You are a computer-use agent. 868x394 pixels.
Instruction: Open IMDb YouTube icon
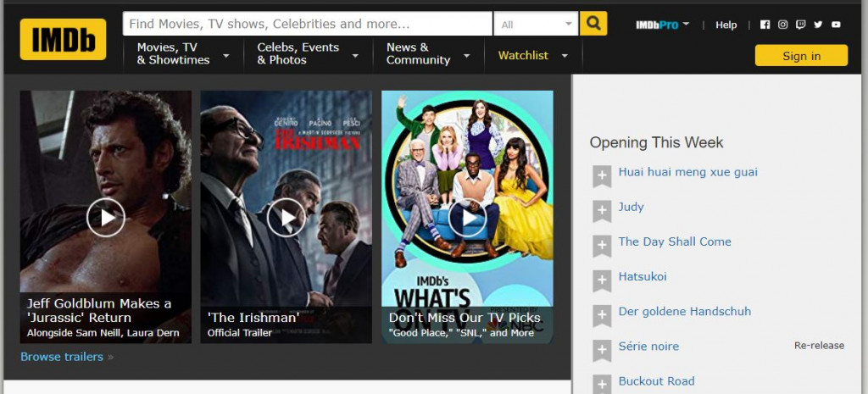click(836, 25)
